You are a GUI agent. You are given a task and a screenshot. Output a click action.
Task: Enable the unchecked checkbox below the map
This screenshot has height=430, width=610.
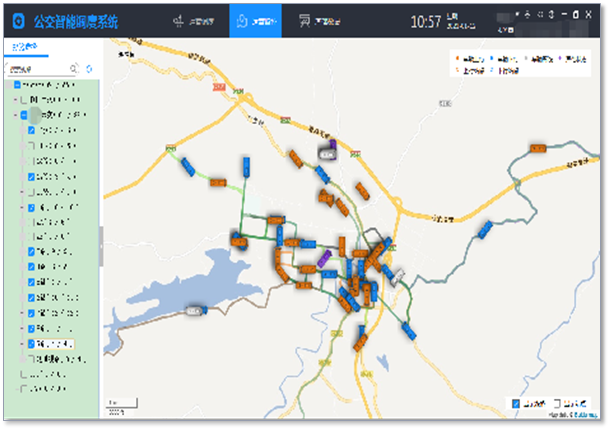click(557, 404)
